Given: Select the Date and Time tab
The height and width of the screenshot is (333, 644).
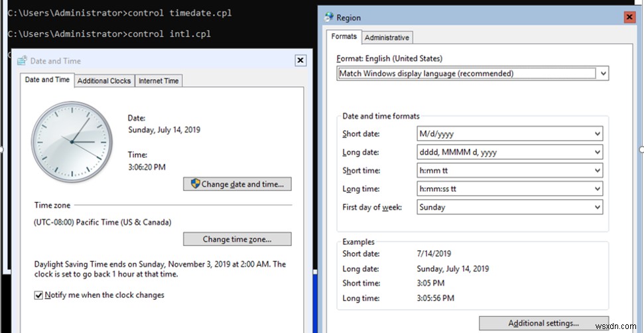Looking at the screenshot, I should tap(47, 80).
